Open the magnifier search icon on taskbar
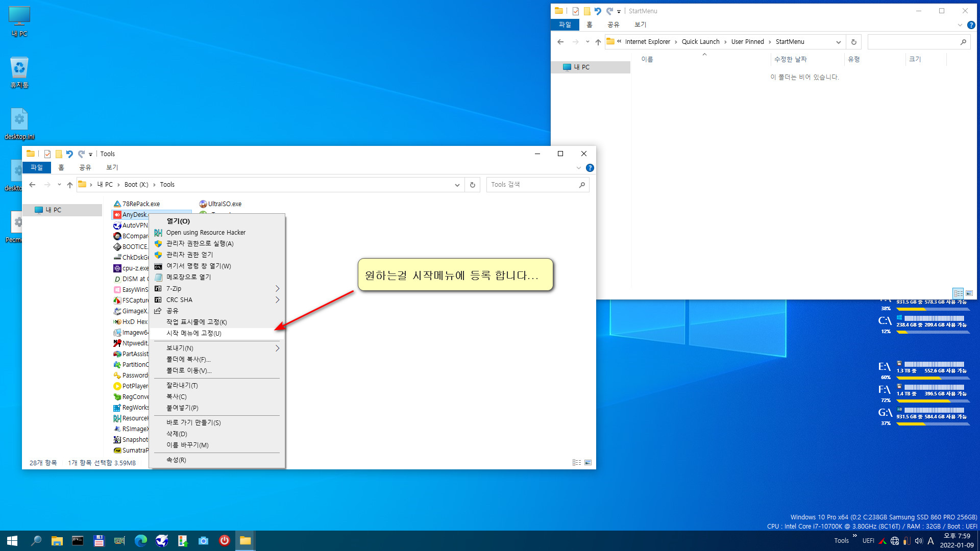 36,541
